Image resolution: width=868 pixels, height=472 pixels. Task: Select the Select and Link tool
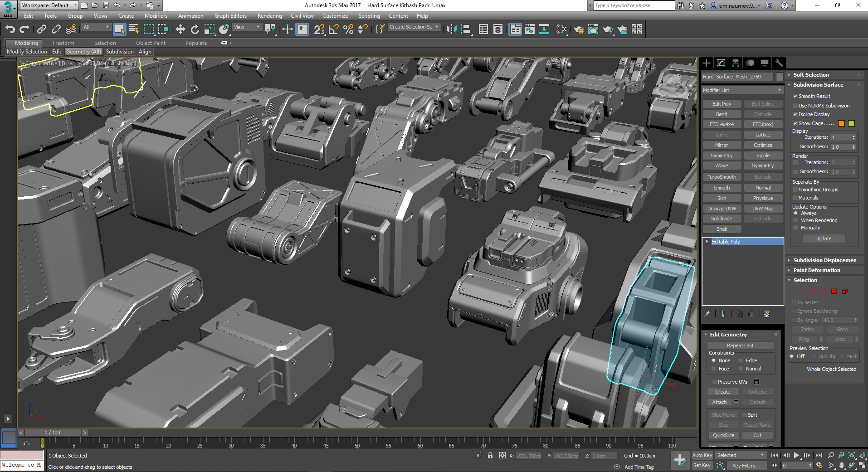(41, 29)
